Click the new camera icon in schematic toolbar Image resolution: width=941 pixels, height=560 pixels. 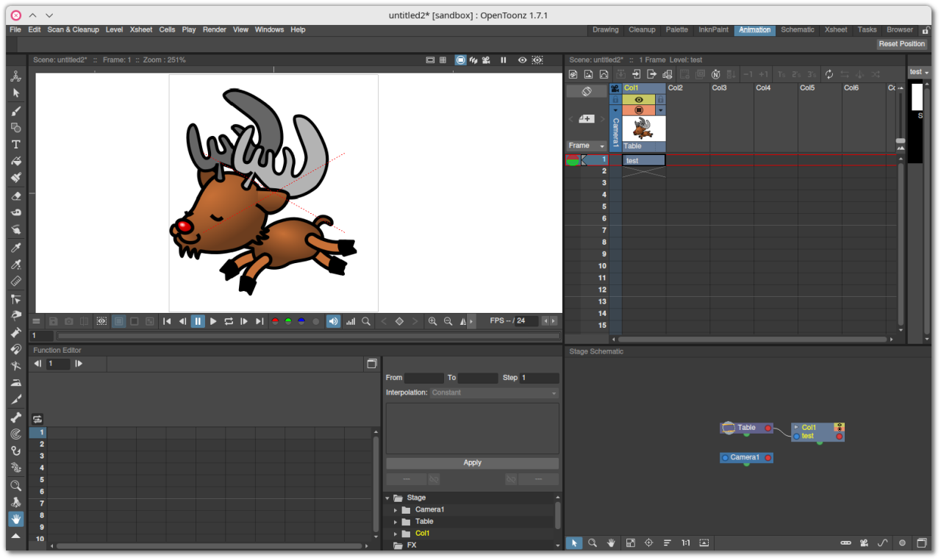(865, 543)
